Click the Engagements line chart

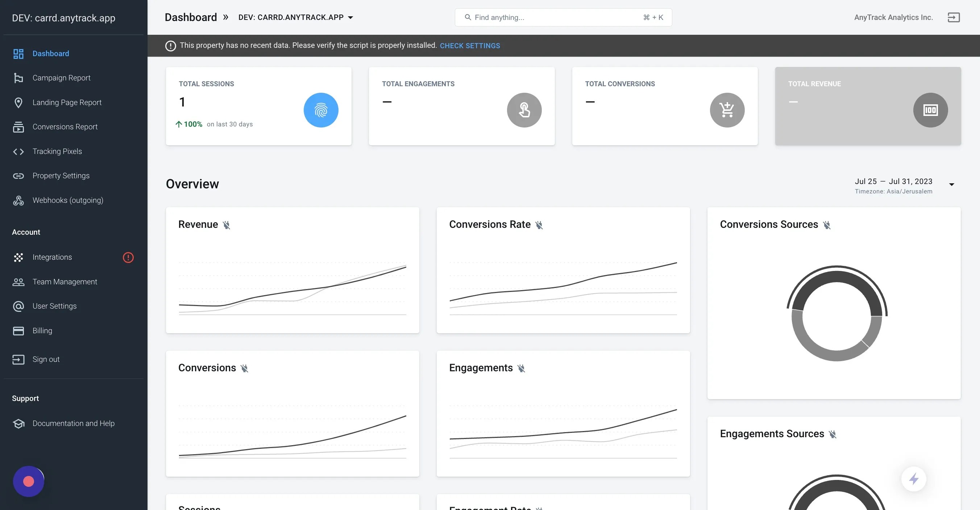click(563, 432)
